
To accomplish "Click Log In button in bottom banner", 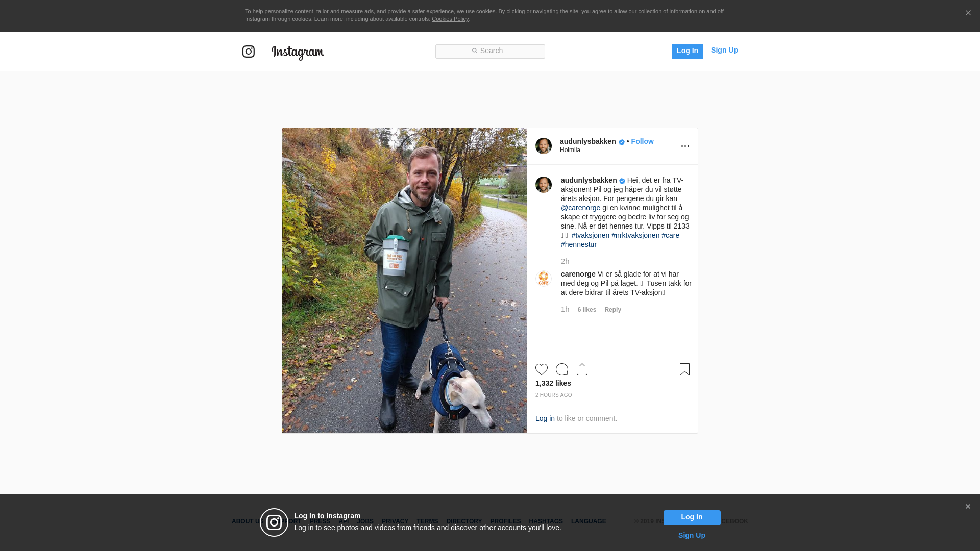I will [x=692, y=518].
